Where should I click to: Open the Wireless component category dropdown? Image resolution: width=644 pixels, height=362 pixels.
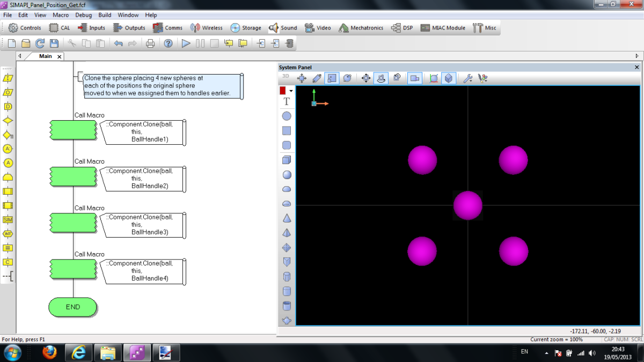[x=206, y=28]
